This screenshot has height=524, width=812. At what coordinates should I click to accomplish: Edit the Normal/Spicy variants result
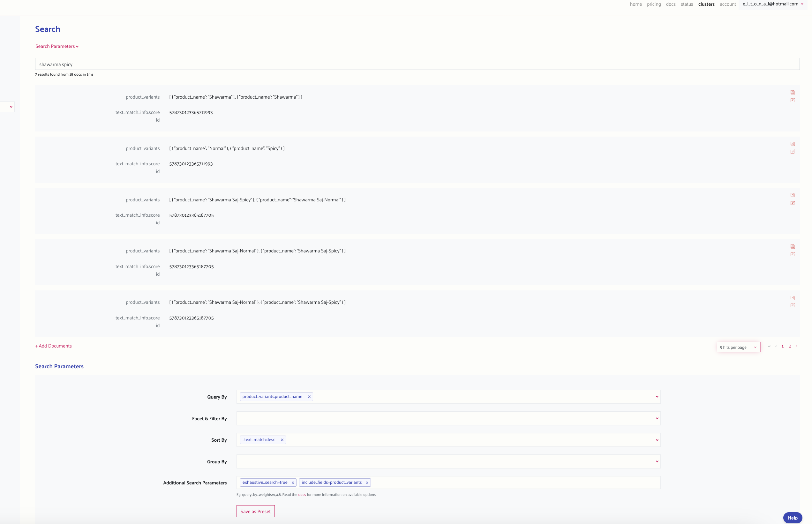793,152
